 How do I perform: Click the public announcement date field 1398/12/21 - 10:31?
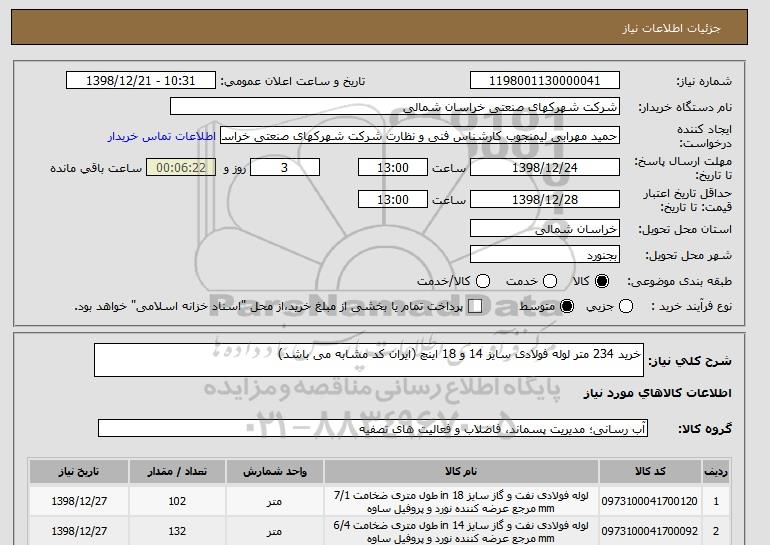tap(141, 81)
